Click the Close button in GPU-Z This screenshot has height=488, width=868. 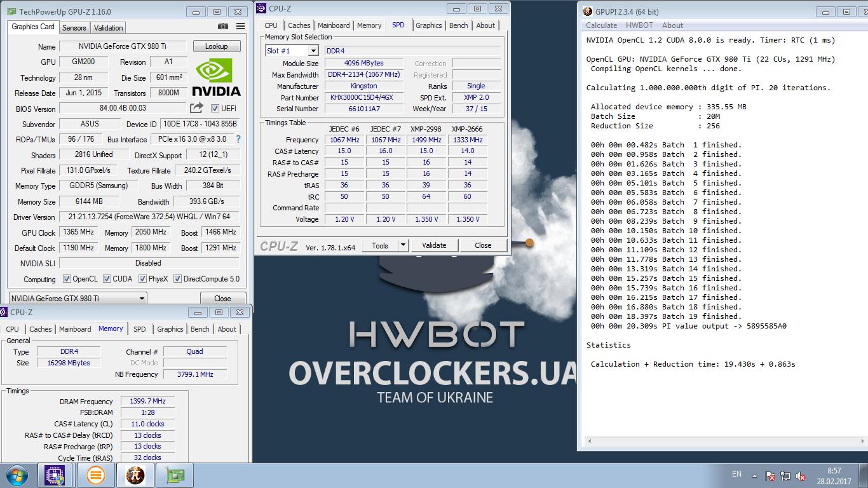[222, 298]
